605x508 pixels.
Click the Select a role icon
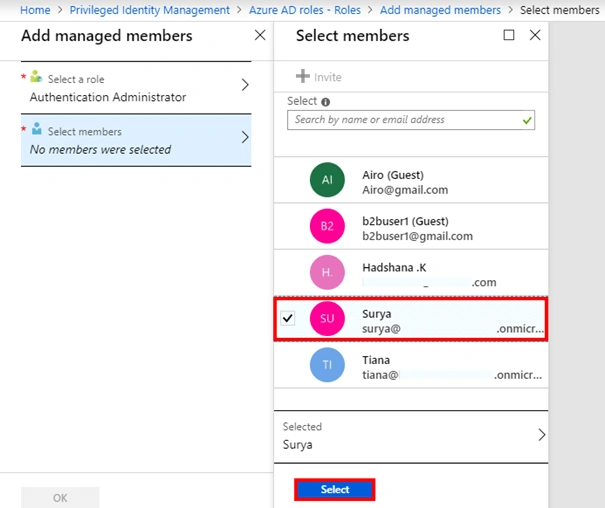click(36, 76)
